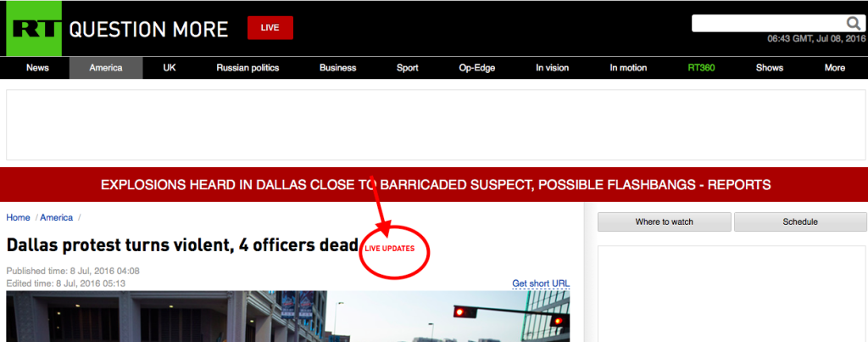Expand the More menu
Image resolution: width=868 pixels, height=342 pixels.
835,68
